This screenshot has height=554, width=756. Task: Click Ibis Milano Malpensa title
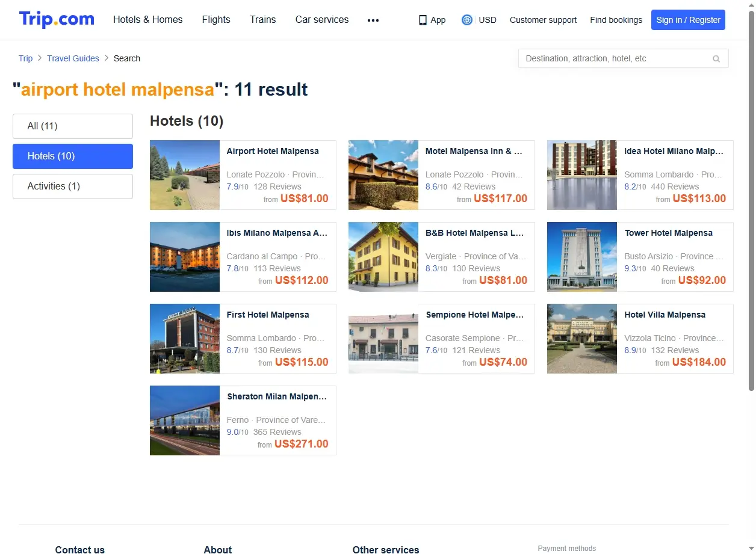coord(277,233)
